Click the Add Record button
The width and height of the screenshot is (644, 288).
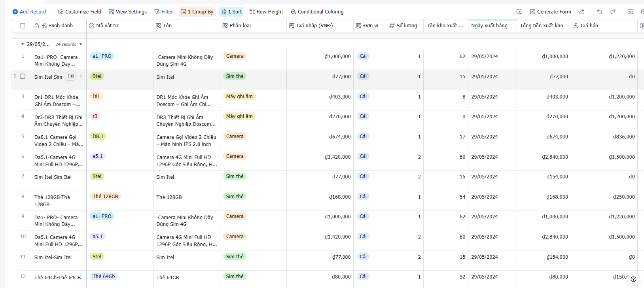(x=29, y=12)
